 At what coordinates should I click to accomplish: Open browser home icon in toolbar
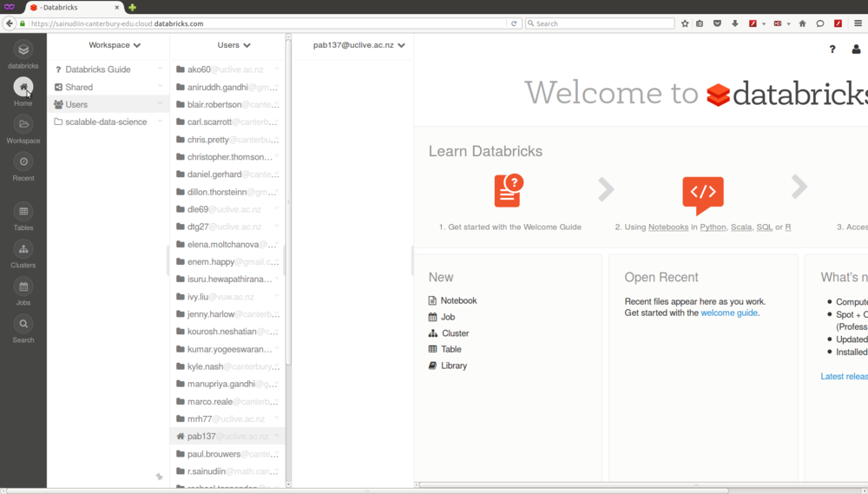click(x=802, y=23)
